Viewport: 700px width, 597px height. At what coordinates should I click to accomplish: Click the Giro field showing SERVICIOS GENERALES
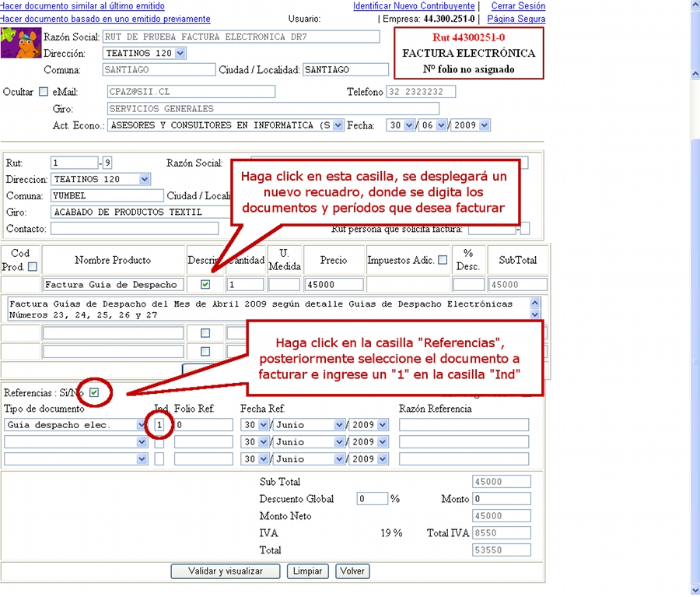[x=273, y=109]
